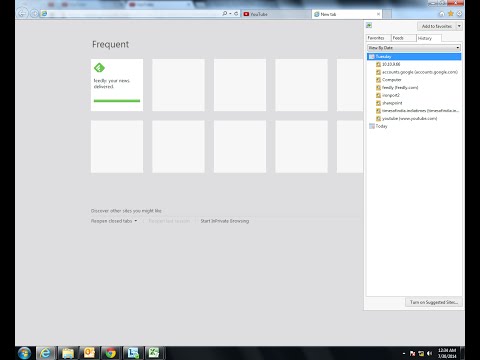Screen dimensions: 480x360
Task: Select the New tab page tab
Action: pos(347,14)
